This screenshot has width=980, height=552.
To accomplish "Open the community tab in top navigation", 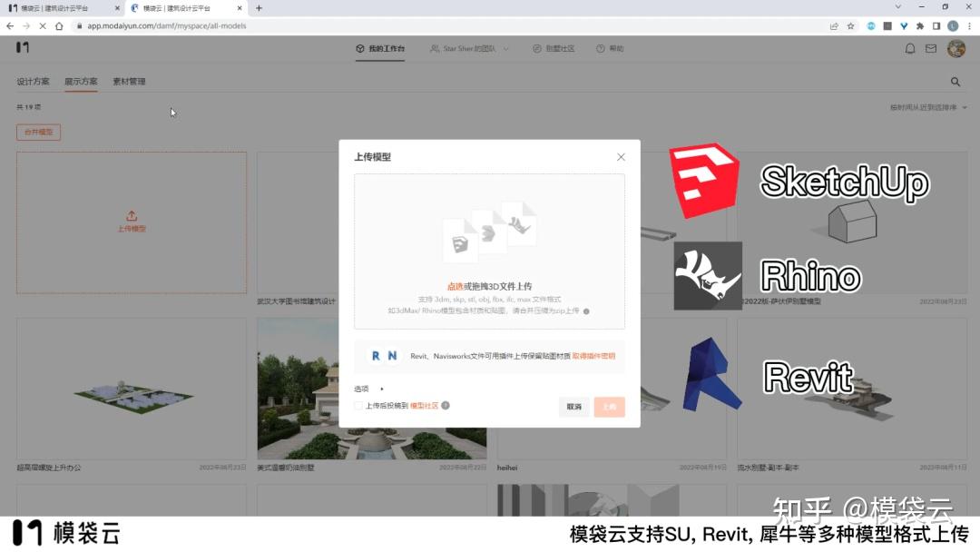I will 554,49.
